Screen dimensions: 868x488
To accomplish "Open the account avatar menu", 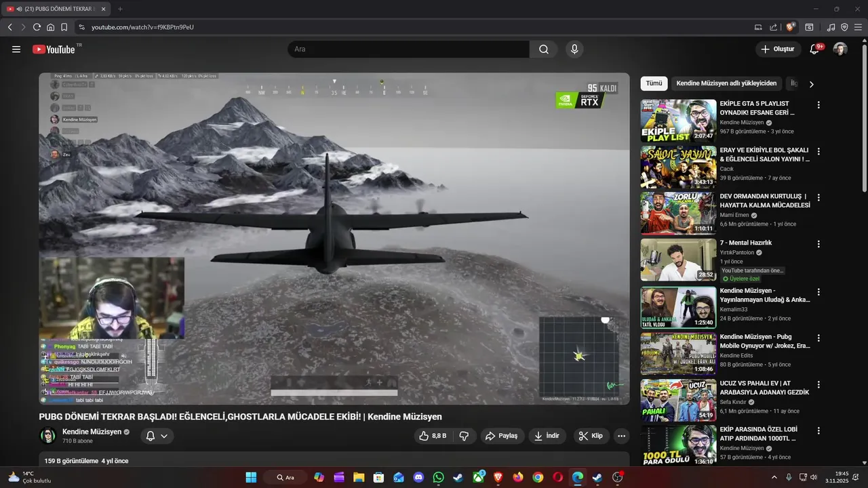I will (x=840, y=49).
